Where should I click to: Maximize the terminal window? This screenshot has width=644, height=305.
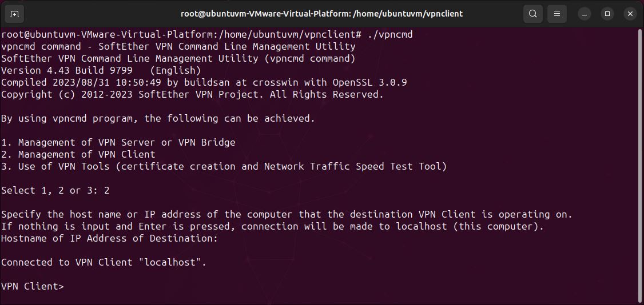[607, 13]
